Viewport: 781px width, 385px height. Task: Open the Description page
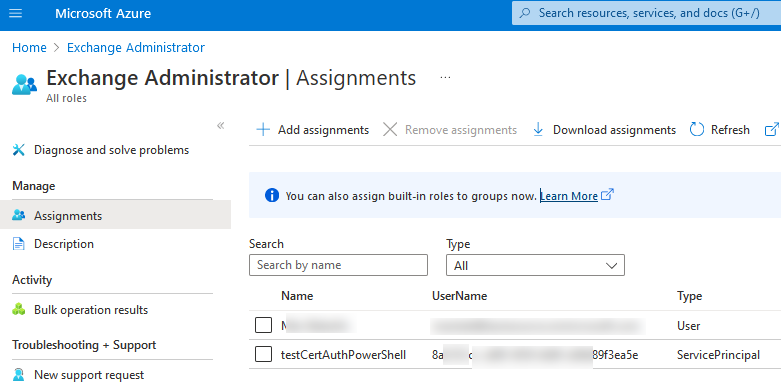64,244
